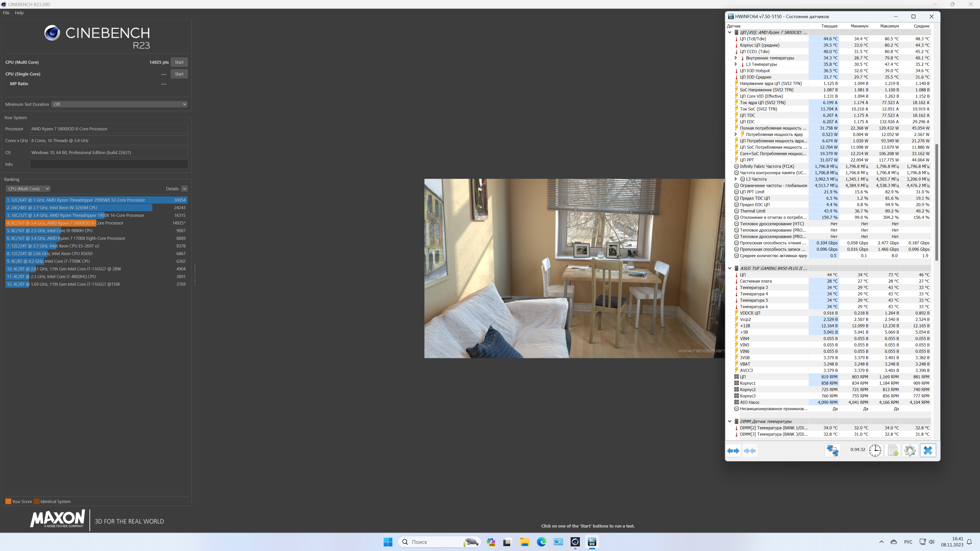Open the Help menu in Cinebench
Image resolution: width=980 pixels, height=551 pixels.
(x=19, y=12)
